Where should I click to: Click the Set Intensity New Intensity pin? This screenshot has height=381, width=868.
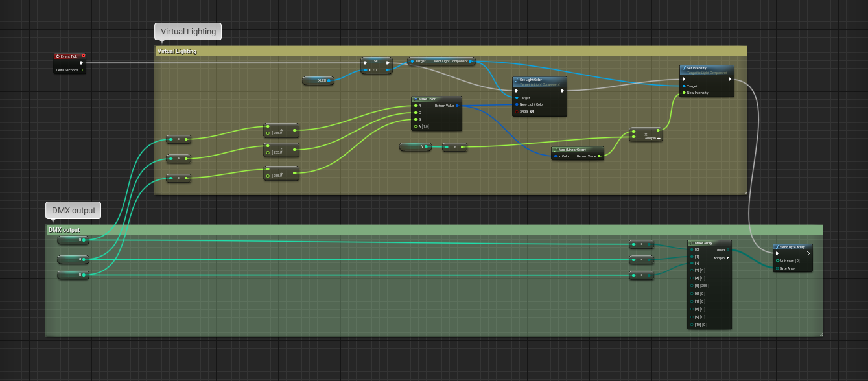click(684, 93)
